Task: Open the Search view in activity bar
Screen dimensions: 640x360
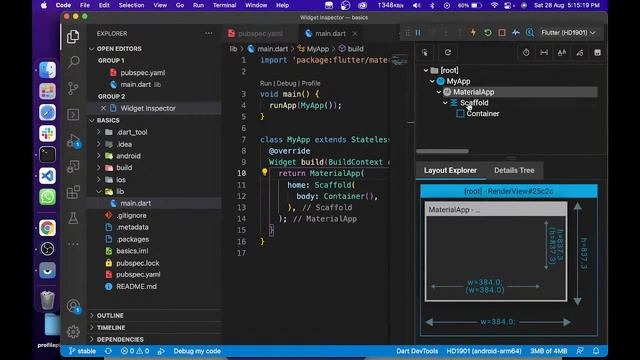Action: pos(73,62)
